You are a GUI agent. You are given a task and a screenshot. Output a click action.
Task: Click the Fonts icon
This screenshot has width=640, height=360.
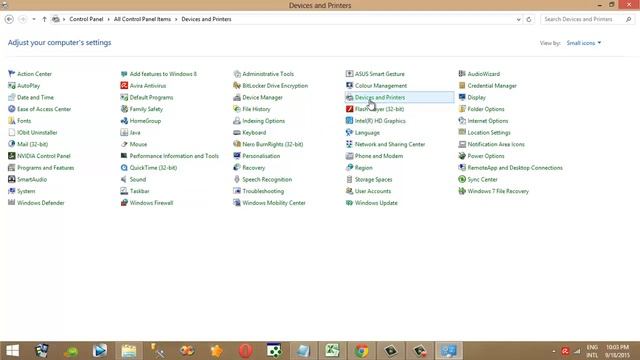[x=11, y=121]
